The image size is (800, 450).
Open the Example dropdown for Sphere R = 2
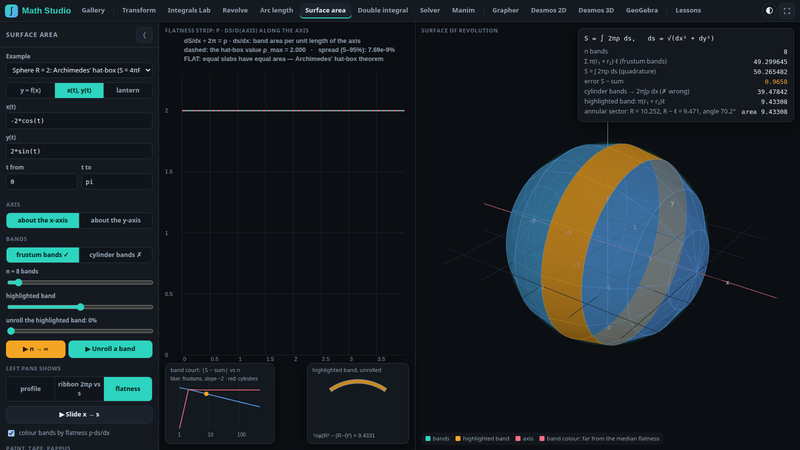click(79, 70)
